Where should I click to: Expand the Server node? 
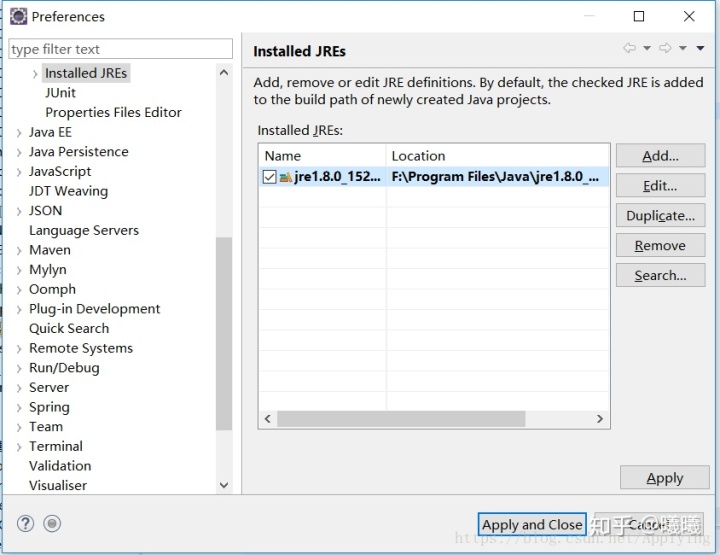point(19,388)
